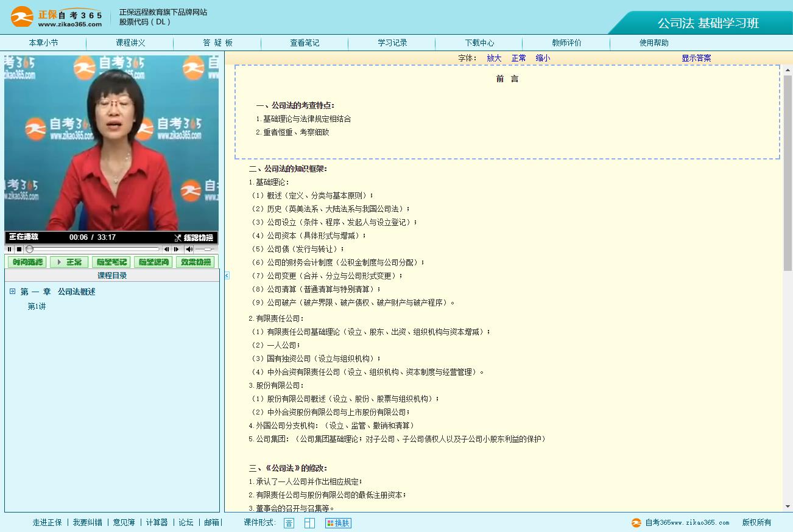The image size is (793, 532).
Task: Click the 正常 playback speed button
Action: point(69,262)
